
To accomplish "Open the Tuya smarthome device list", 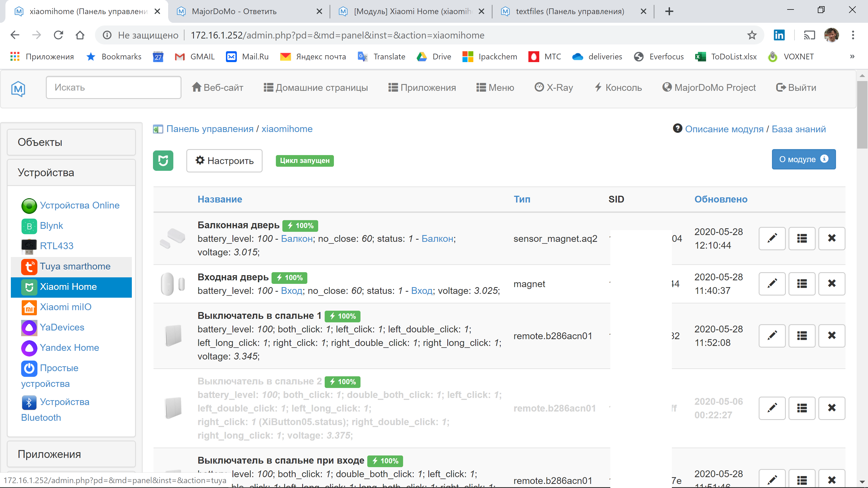I will point(75,266).
